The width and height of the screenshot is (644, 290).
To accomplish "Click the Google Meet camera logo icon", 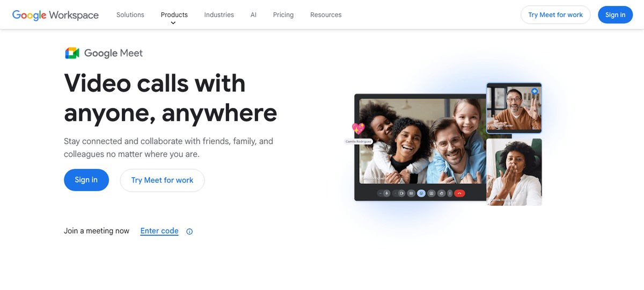I will [72, 53].
